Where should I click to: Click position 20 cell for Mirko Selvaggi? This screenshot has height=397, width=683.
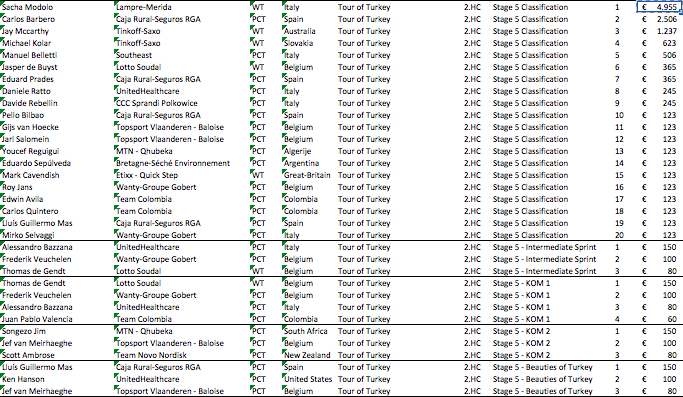point(619,235)
